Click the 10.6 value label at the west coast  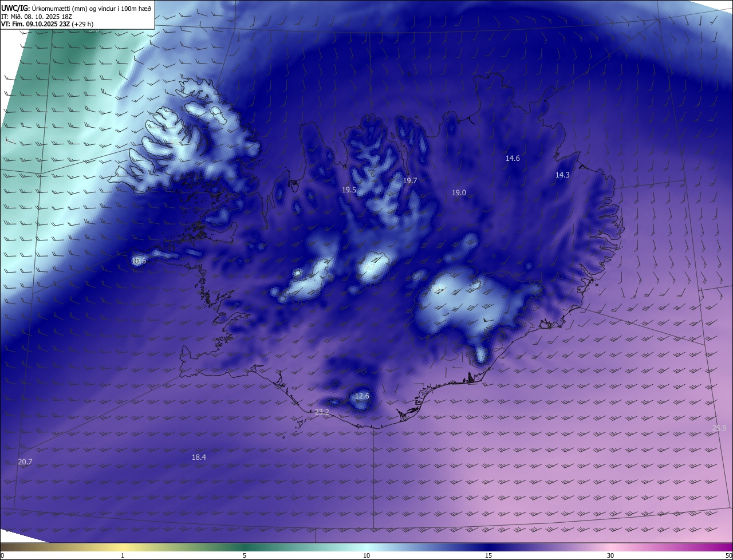139,261
